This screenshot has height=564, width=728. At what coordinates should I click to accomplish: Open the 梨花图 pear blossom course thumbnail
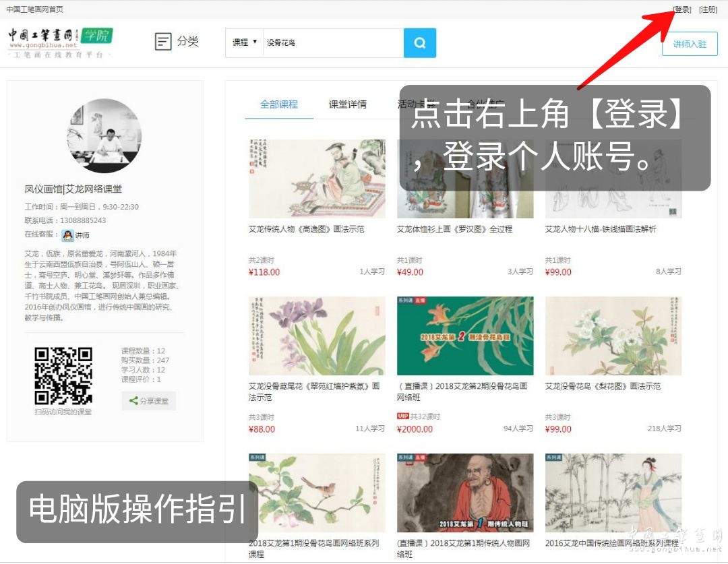613,336
